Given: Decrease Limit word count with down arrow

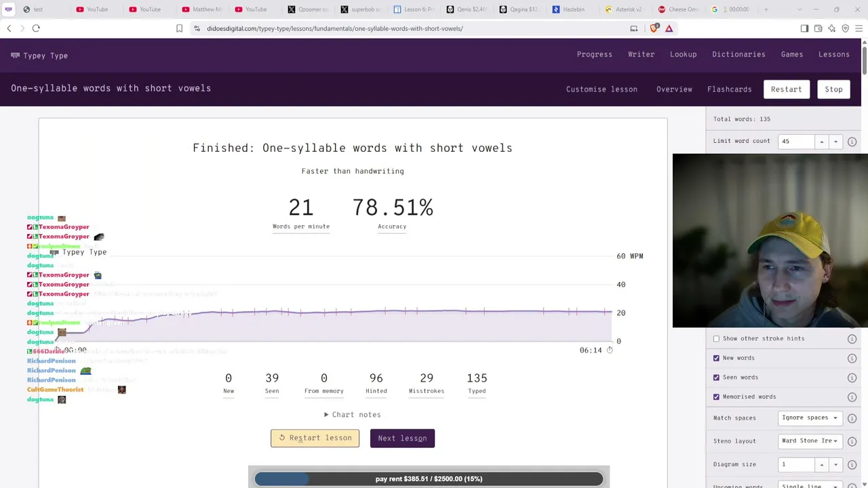Looking at the screenshot, I should (835, 142).
